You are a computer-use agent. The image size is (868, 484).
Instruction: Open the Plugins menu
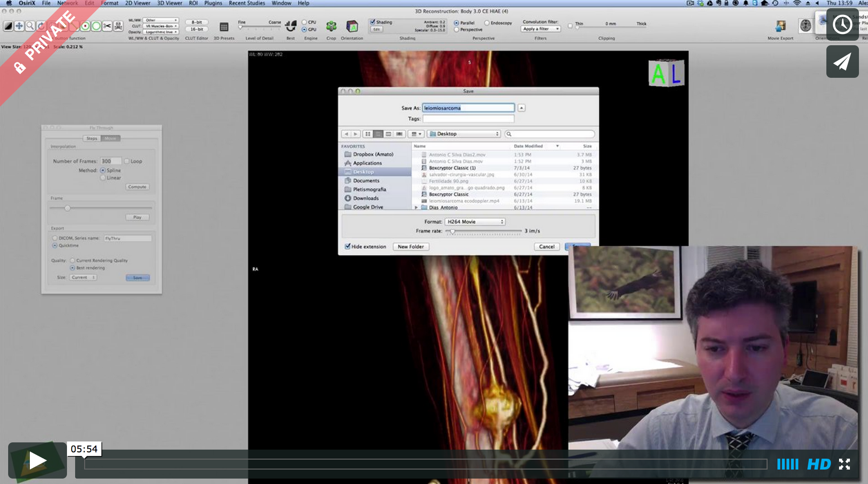tap(213, 3)
